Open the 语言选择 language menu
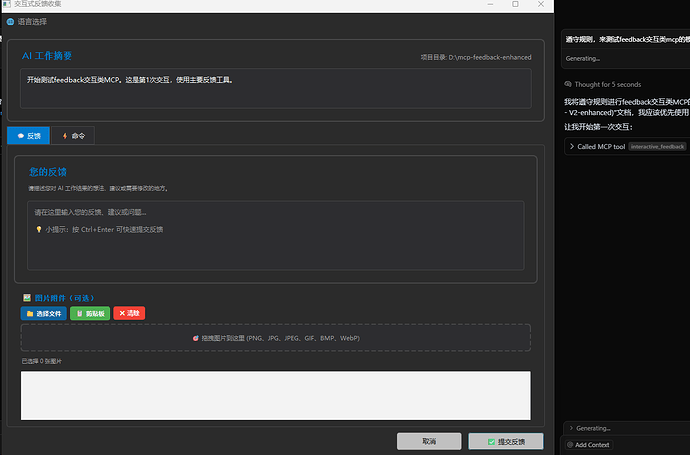 (x=32, y=22)
